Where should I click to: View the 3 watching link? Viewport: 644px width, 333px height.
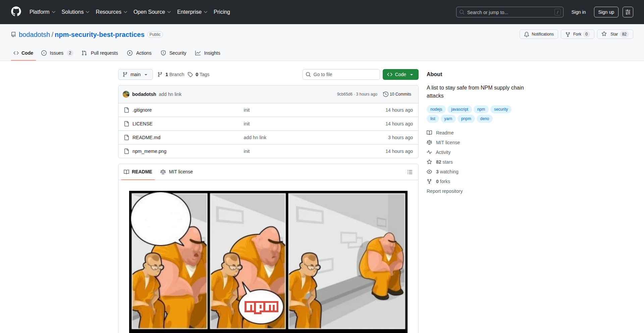pyautogui.click(x=442, y=172)
